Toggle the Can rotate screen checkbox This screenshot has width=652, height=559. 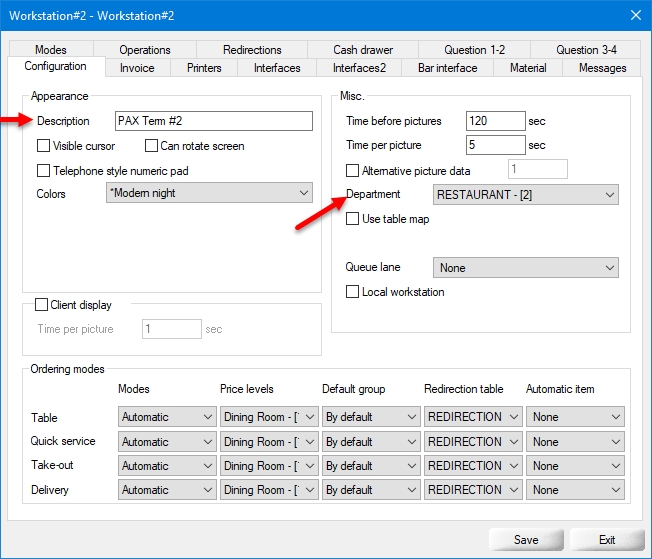tap(152, 146)
